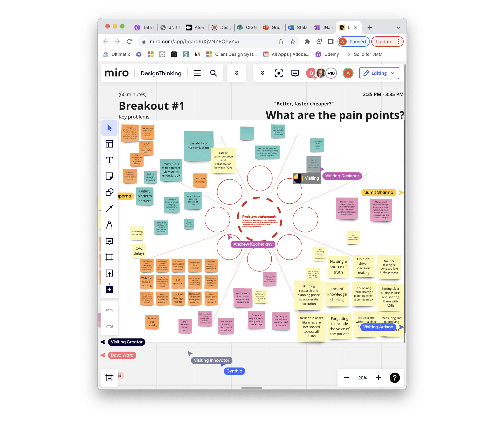Click the Undo arrow

click(x=110, y=310)
